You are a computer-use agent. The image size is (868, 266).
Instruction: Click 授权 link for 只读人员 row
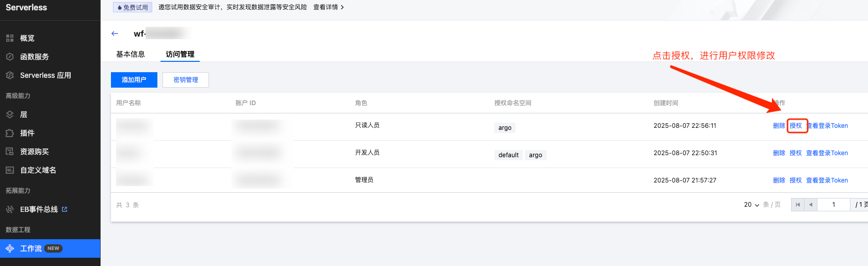(x=796, y=126)
